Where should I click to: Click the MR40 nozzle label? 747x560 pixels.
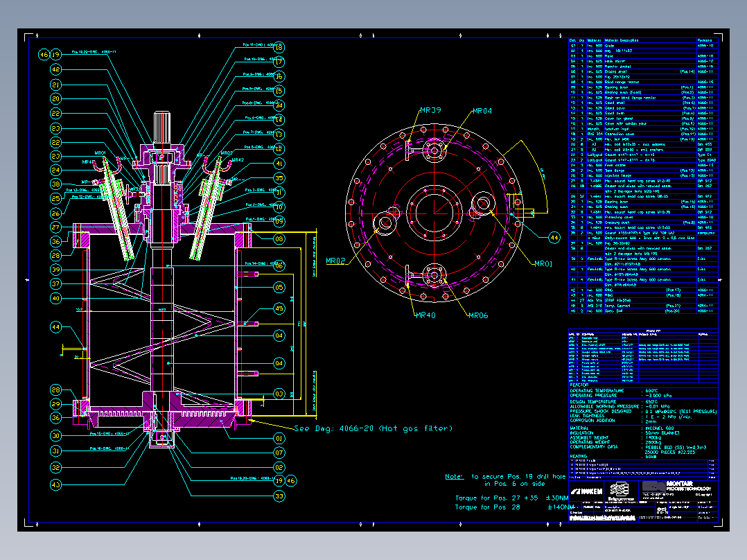coord(425,315)
